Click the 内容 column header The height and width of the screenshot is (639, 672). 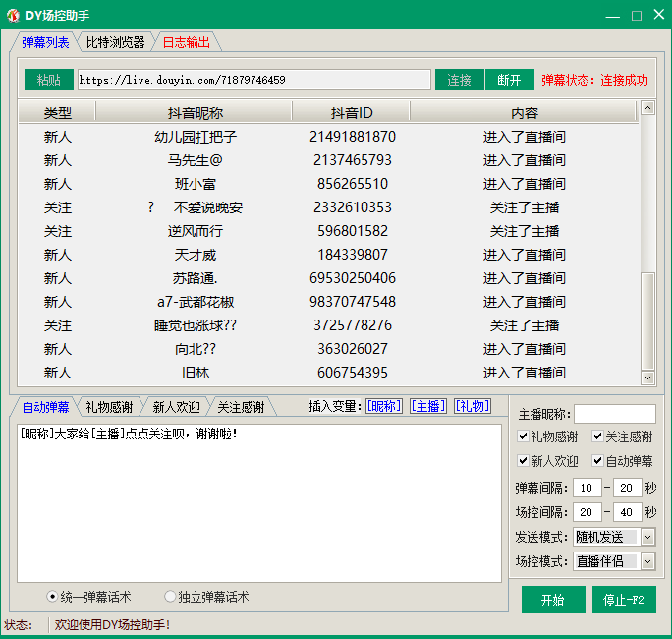524,113
